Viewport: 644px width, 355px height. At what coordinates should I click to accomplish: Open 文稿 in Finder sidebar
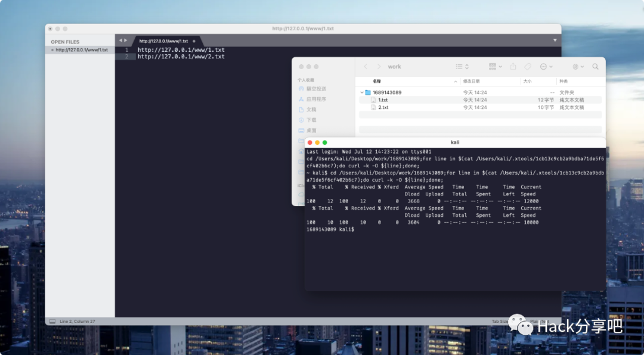coord(307,110)
